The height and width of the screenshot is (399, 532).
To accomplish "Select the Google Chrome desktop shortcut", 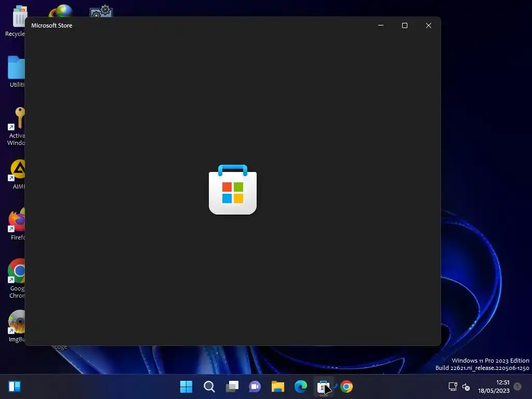I will 16,278.
